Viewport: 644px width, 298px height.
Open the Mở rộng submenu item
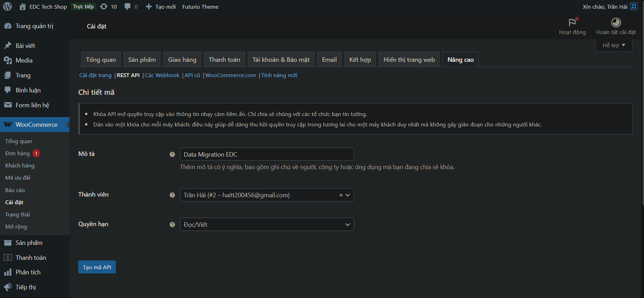16,227
